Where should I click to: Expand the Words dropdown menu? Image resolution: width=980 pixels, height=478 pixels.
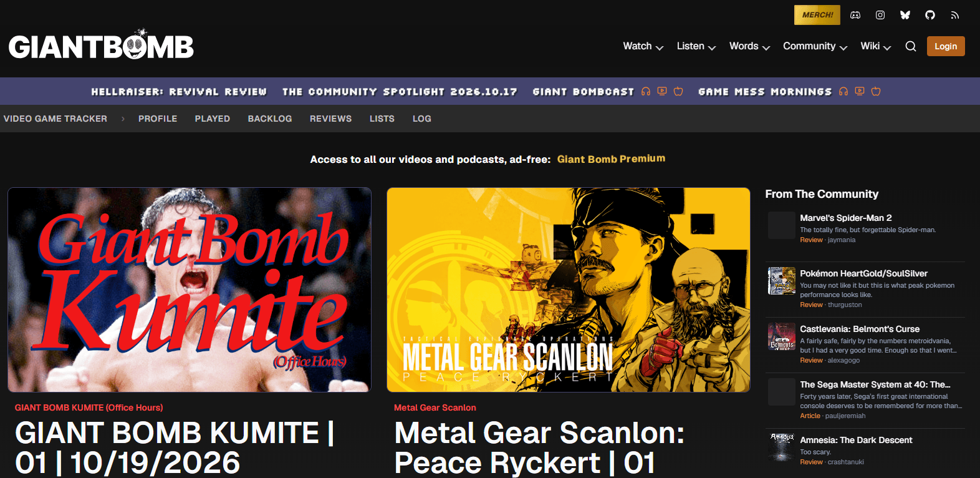[750, 46]
